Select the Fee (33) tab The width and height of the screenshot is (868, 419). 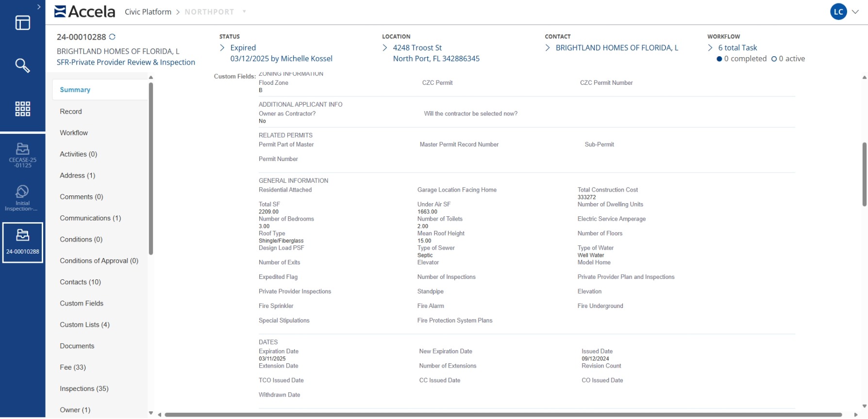pos(73,367)
